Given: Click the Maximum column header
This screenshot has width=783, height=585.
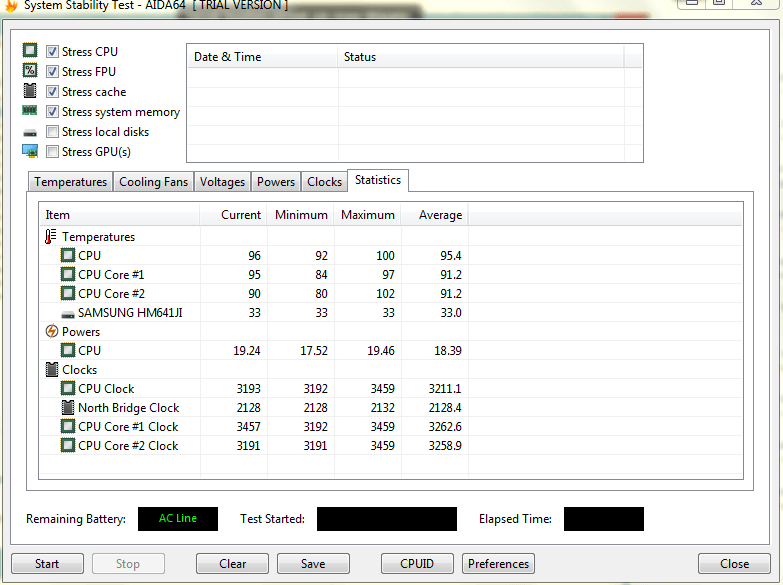Looking at the screenshot, I should point(368,215).
